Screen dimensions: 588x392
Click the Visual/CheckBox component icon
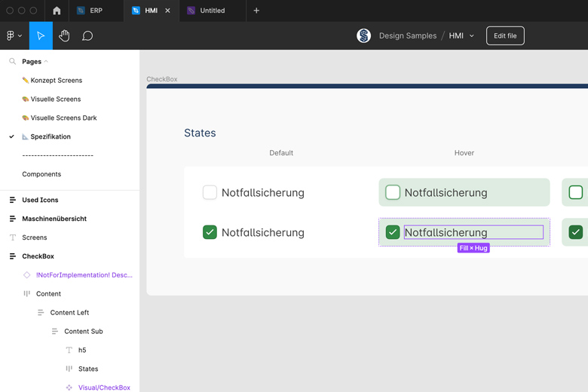[69, 387]
